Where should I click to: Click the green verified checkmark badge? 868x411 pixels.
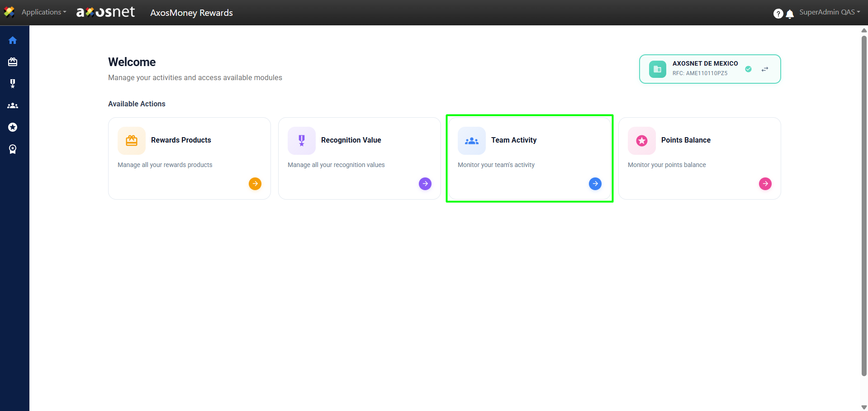pyautogui.click(x=748, y=69)
